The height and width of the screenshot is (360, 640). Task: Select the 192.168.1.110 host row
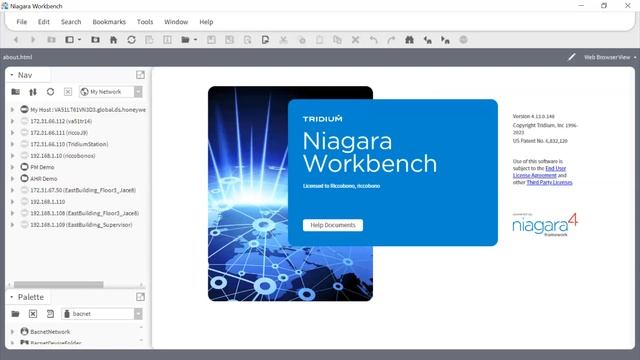[47, 202]
